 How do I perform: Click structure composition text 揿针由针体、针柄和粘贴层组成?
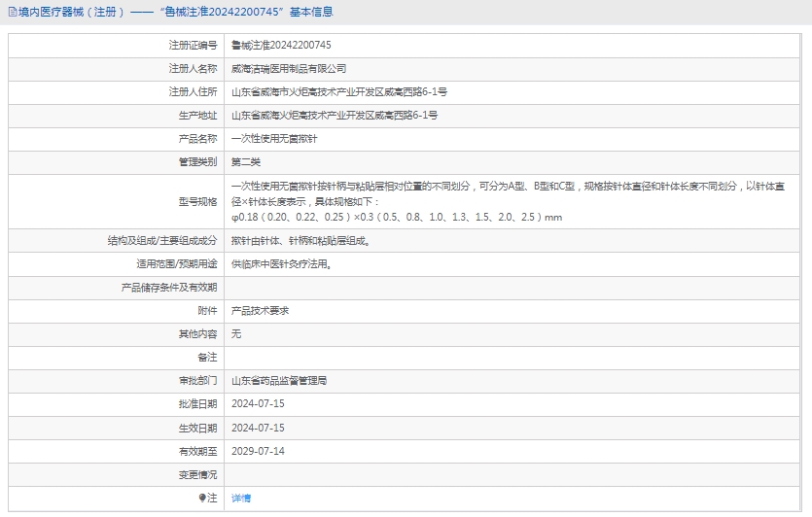pos(300,240)
